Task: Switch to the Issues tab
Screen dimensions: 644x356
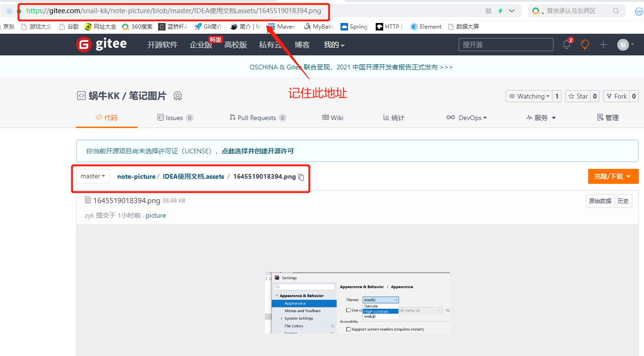Action: coord(175,118)
